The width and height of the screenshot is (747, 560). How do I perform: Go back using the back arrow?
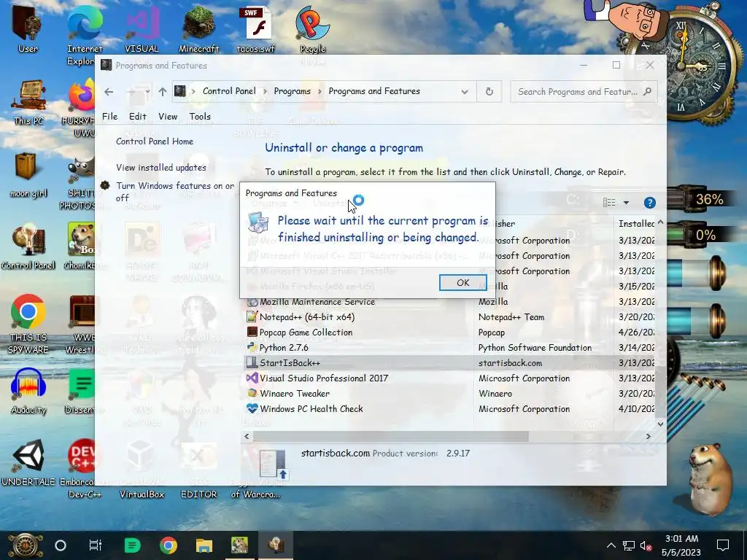(x=109, y=91)
